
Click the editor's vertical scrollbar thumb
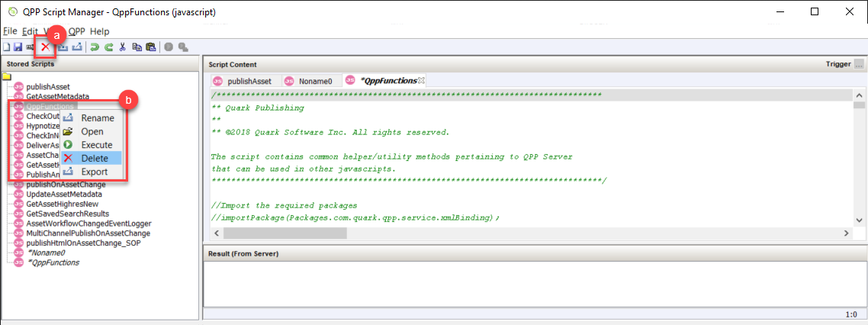tap(859, 105)
